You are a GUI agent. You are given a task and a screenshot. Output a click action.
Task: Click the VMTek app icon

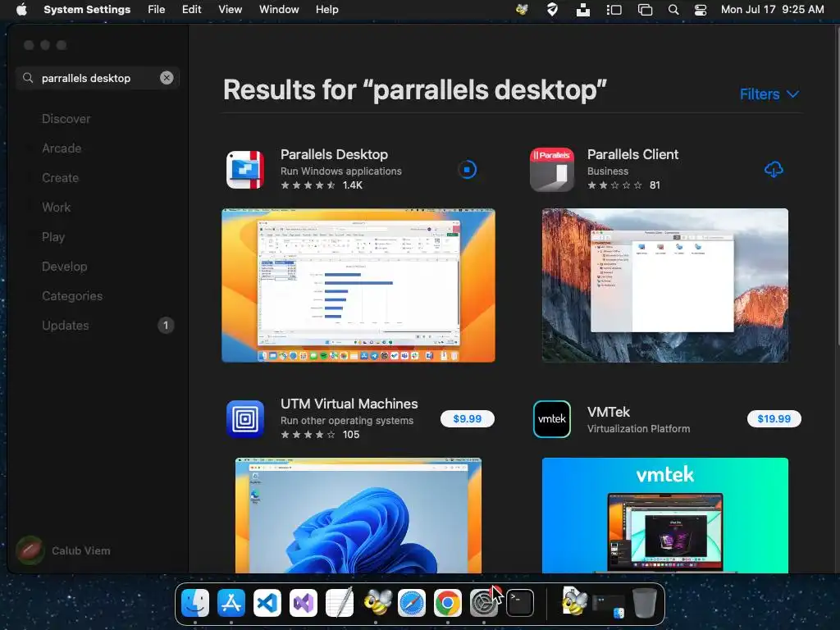(x=552, y=419)
